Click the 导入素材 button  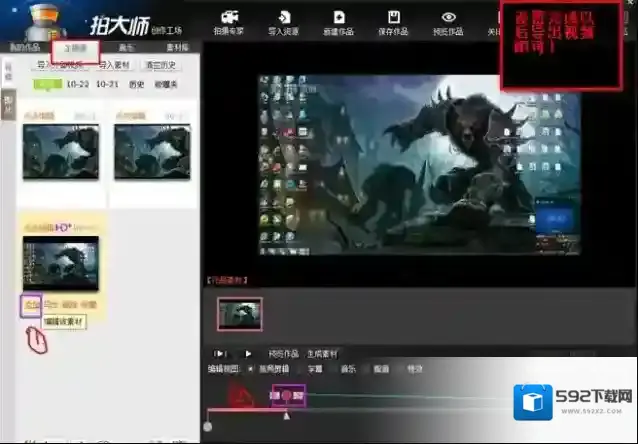[113, 65]
